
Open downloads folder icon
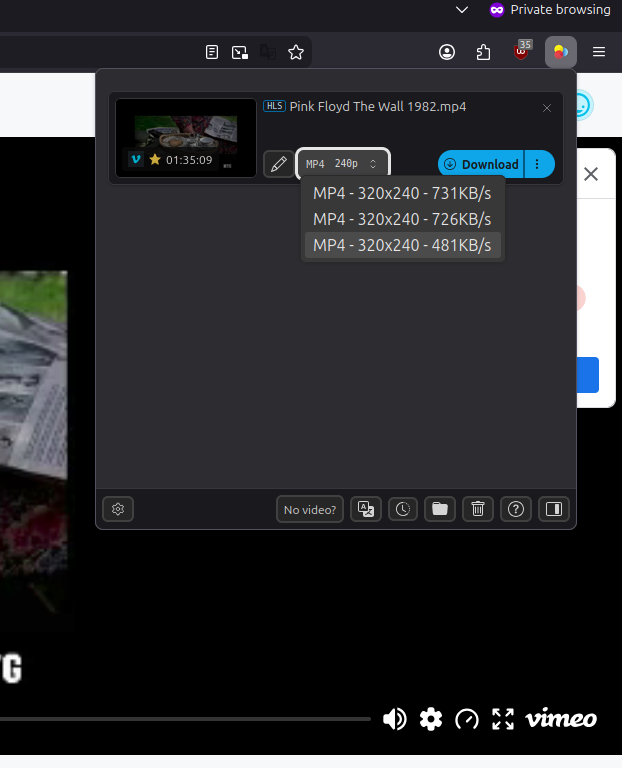click(x=440, y=509)
